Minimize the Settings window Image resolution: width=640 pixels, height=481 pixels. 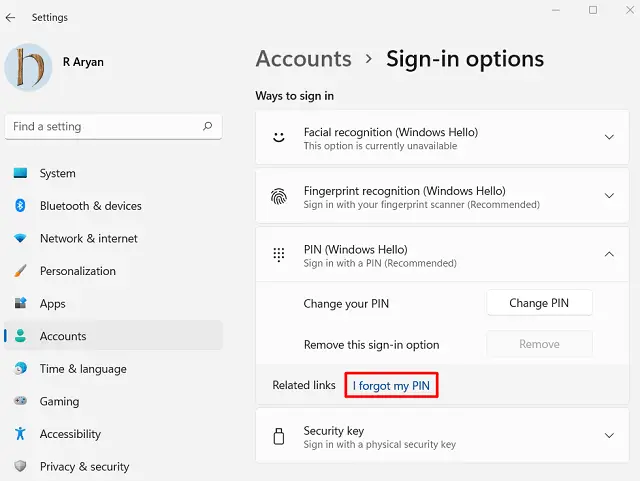[x=556, y=10]
